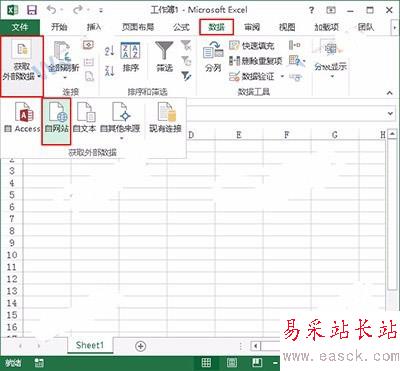Image resolution: width=400 pixels, height=371 pixels.
Task: Sort descending with Z-to-A icon
Action: coord(109,71)
